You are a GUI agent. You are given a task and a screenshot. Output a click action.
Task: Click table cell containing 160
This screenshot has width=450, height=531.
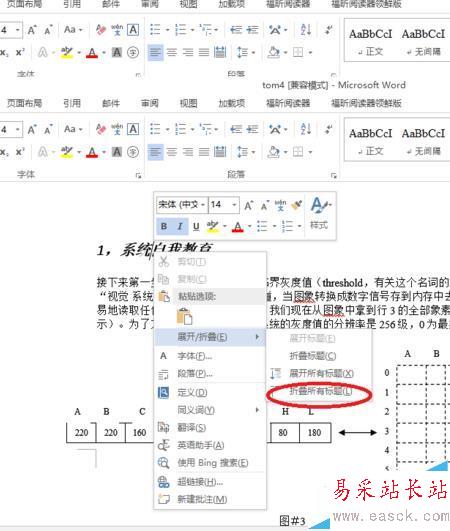click(x=139, y=432)
